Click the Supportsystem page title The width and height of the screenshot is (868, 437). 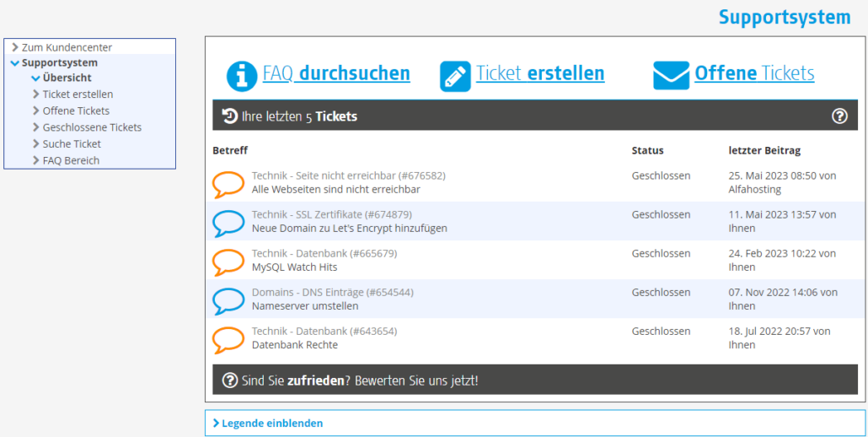coord(785,17)
